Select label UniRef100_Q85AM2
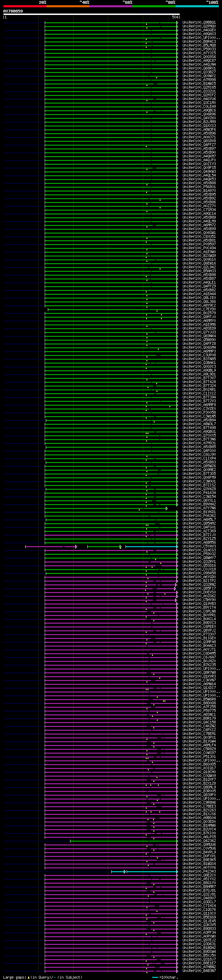Screen dimensions: 222x980 click(x=199, y=524)
